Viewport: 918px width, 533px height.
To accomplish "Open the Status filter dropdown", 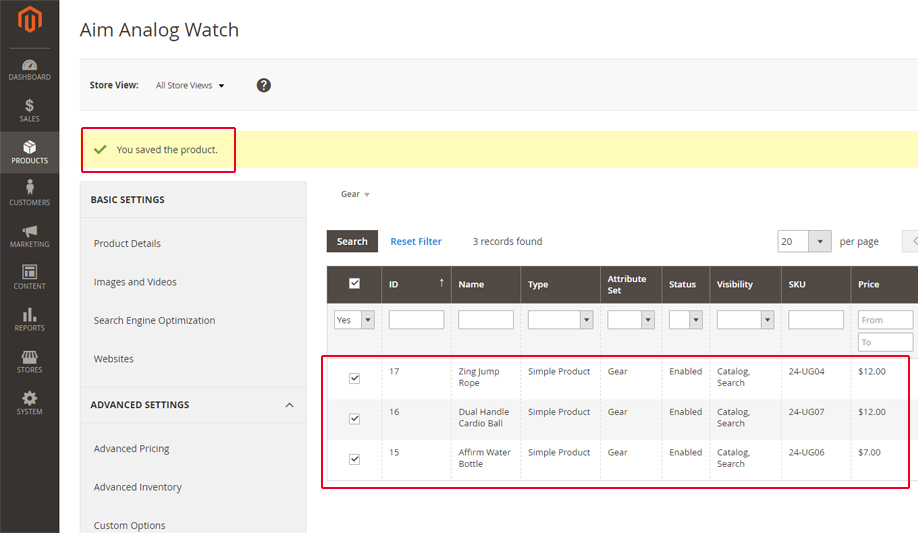I will click(686, 320).
